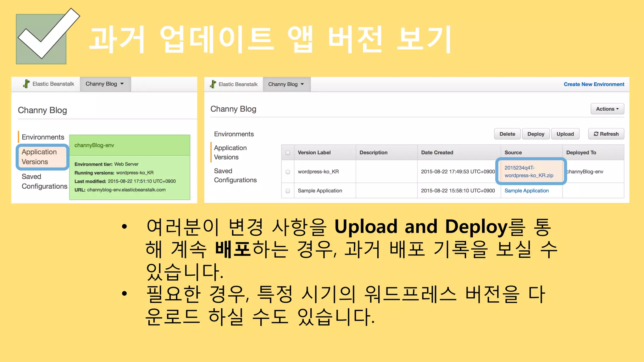Check the Sample Application row checkbox
Image resolution: width=644 pixels, height=362 pixels.
pos(288,191)
